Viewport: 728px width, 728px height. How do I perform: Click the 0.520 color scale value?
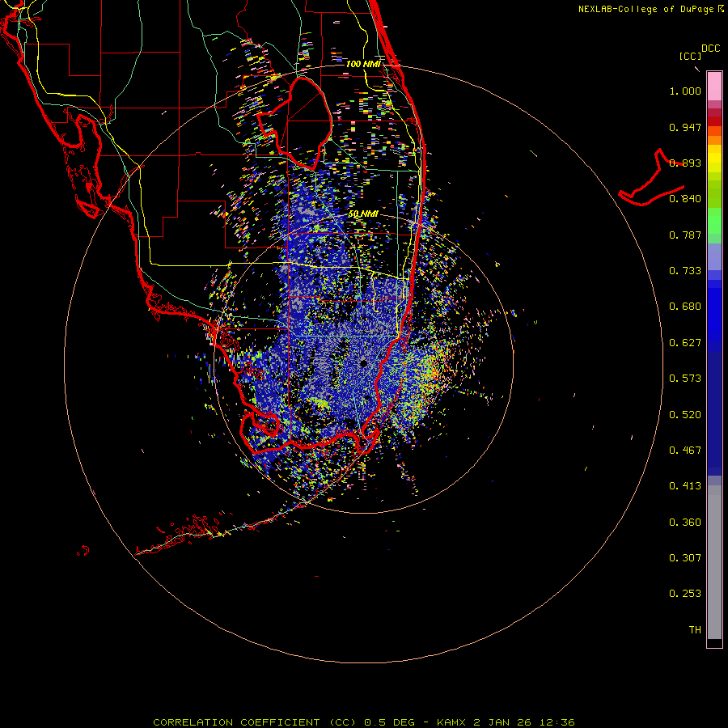685,415
